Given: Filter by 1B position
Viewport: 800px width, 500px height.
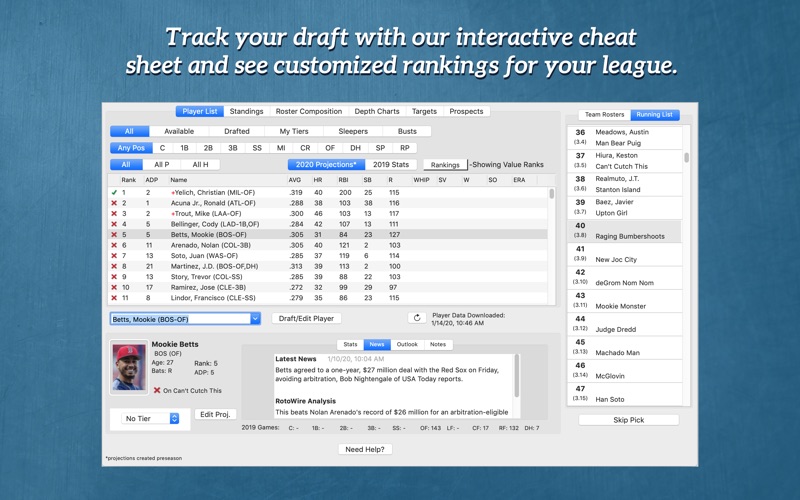Looking at the screenshot, I should coord(184,148).
